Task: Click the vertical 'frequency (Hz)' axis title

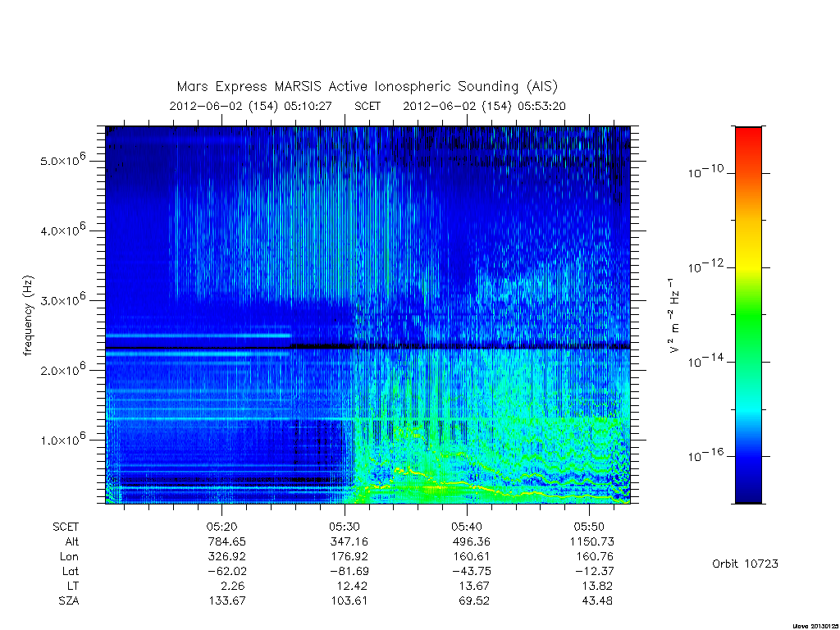Action: [x=29, y=316]
